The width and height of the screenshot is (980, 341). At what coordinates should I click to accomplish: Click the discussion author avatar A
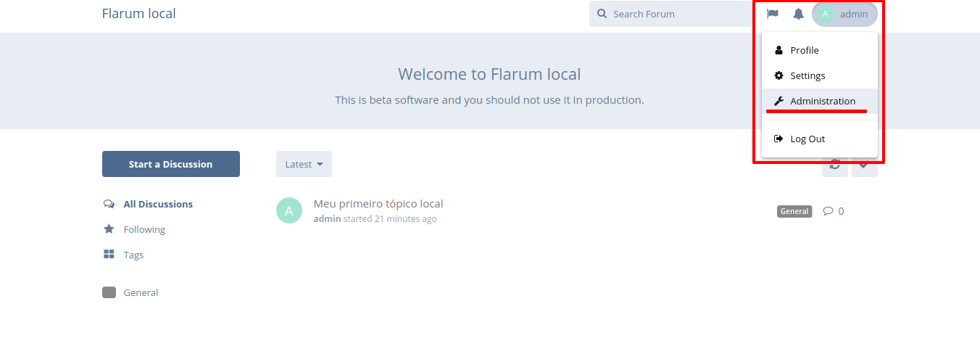[x=289, y=210]
